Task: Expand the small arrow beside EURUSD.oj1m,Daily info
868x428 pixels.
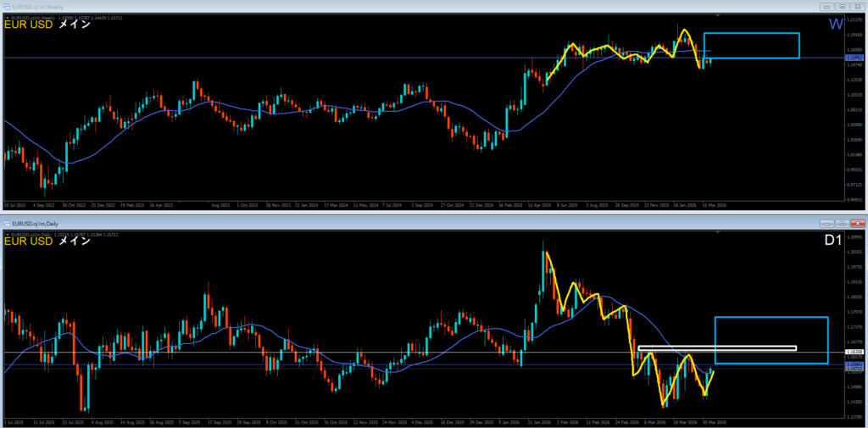Action: [x=7, y=235]
